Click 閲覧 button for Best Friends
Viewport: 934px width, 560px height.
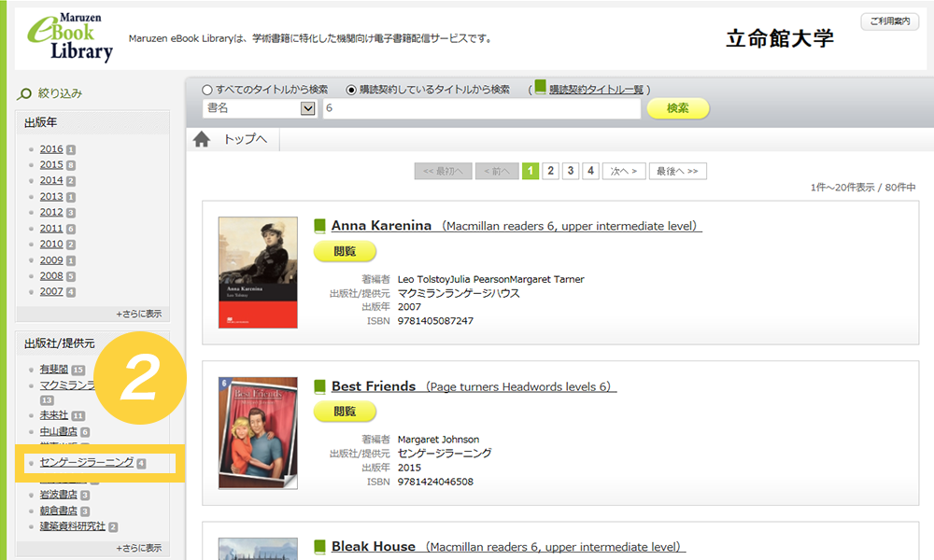click(345, 412)
